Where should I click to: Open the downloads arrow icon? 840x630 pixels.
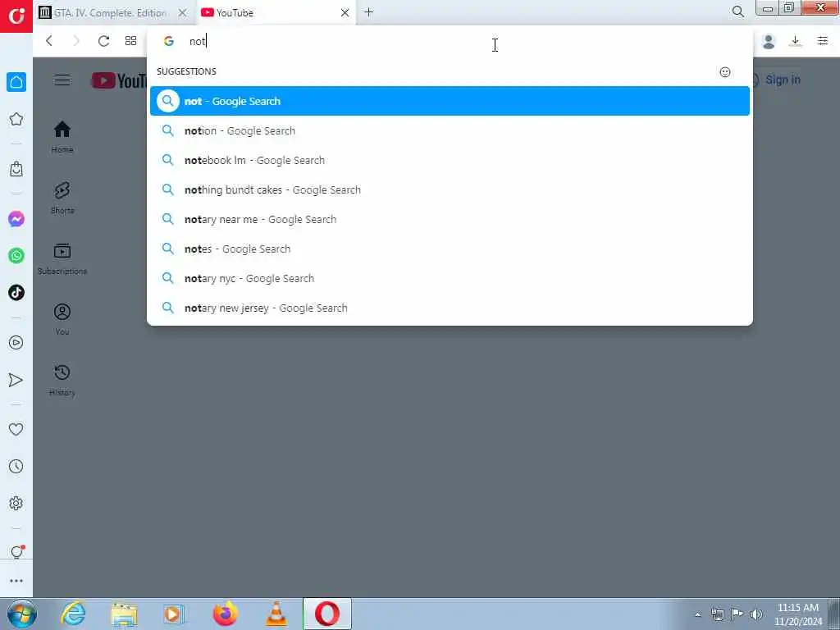point(796,41)
